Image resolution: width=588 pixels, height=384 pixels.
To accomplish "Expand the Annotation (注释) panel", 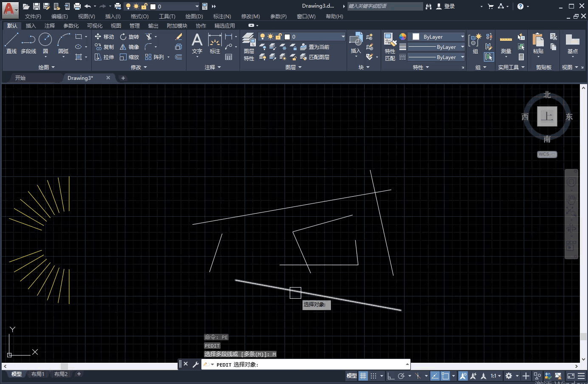I will click(x=212, y=67).
